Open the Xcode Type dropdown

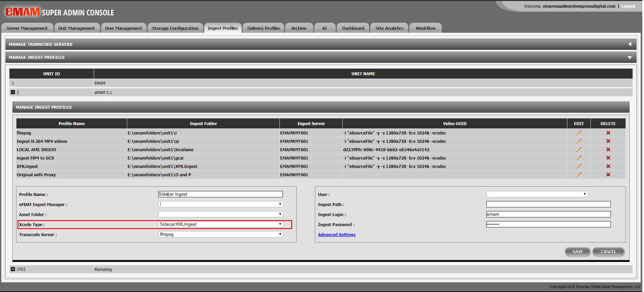[221, 224]
